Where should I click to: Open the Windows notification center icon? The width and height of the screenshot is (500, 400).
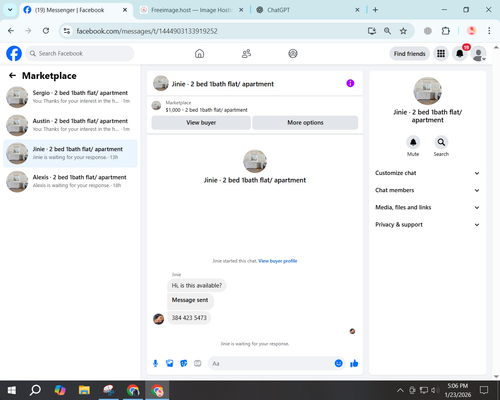click(484, 390)
